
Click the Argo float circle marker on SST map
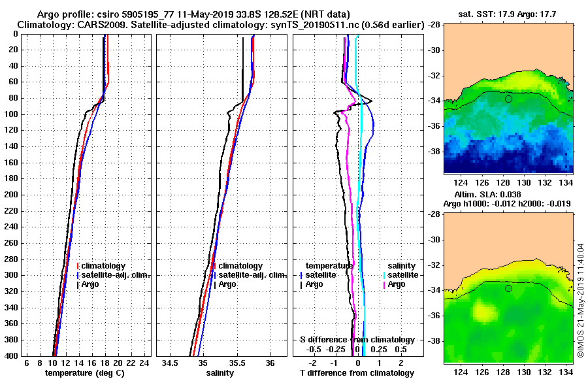pos(508,99)
